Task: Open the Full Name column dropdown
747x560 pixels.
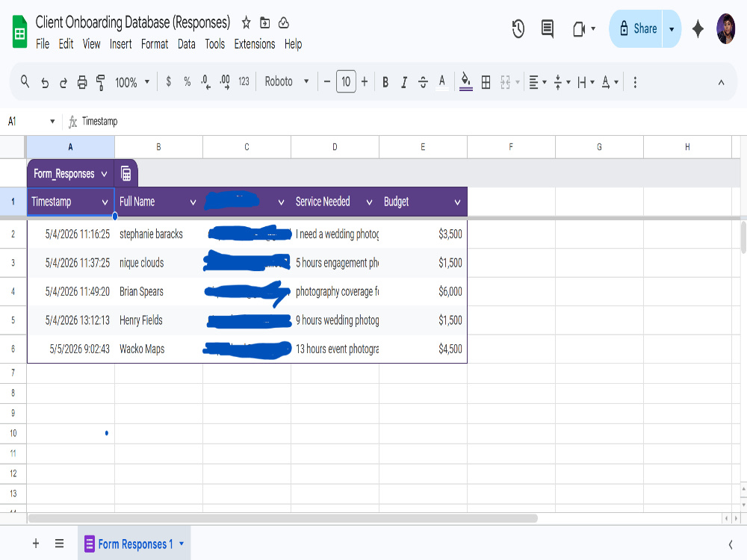Action: click(x=193, y=202)
